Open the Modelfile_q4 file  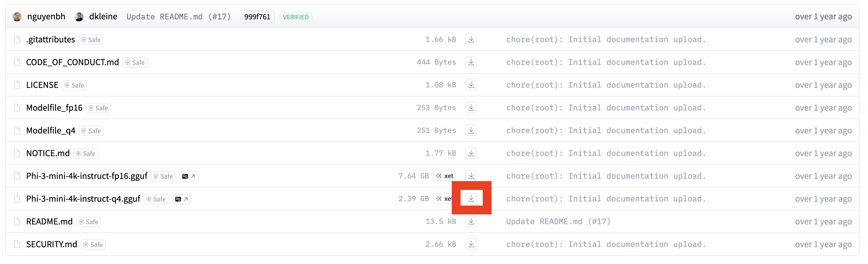tap(51, 131)
